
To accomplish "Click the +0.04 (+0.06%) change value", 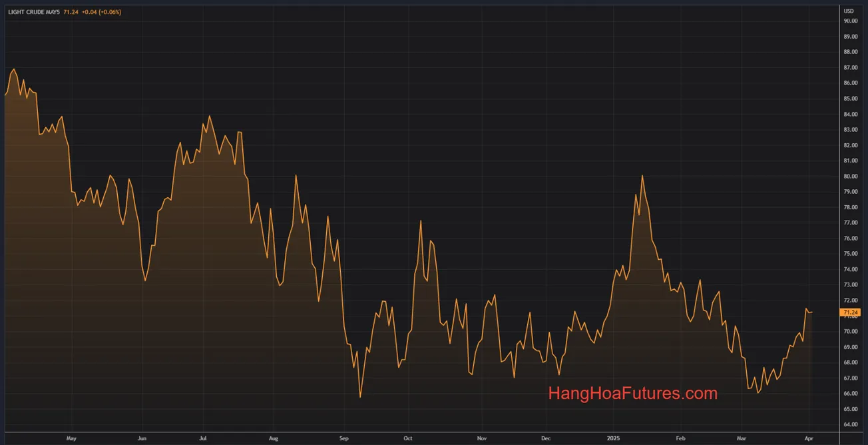I will (x=102, y=12).
